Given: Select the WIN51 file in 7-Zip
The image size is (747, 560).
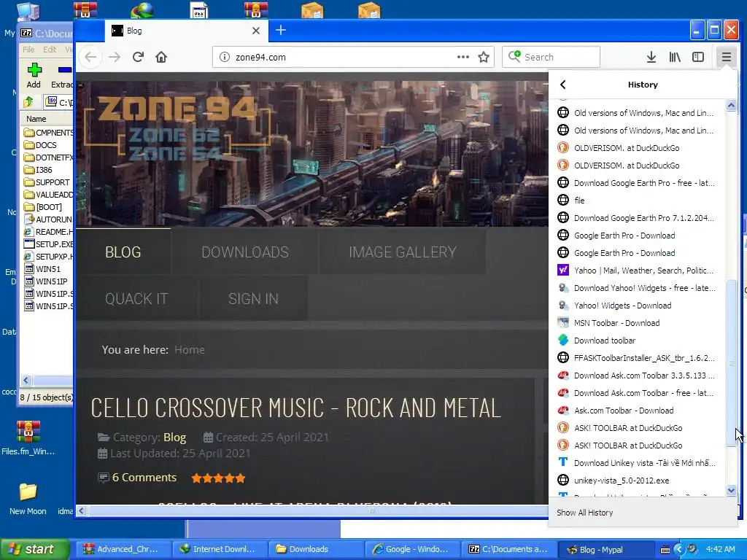Looking at the screenshot, I should (47, 269).
